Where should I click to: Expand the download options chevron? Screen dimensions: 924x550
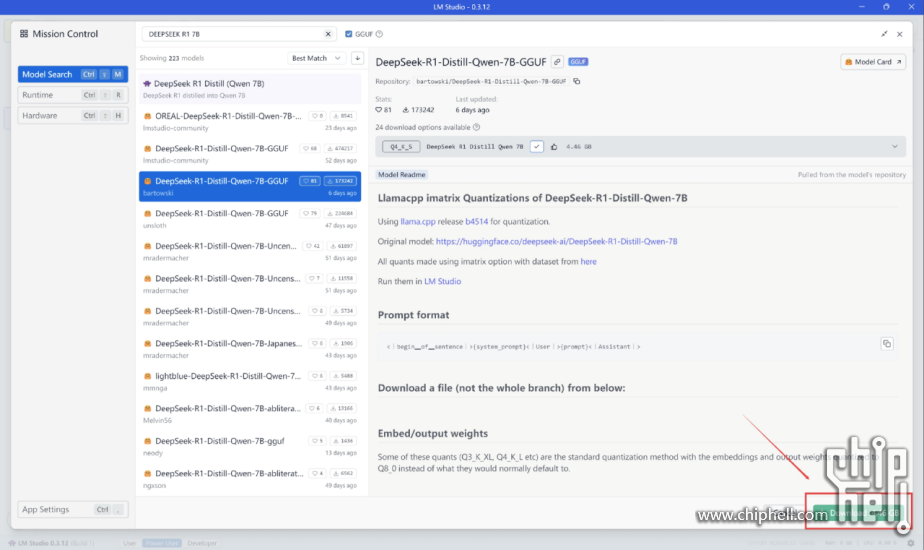pyautogui.click(x=895, y=147)
